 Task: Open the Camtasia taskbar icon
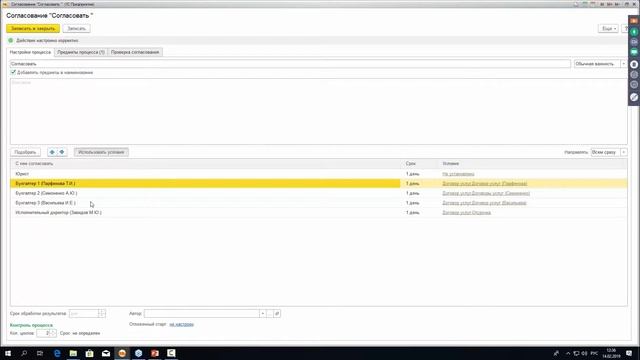[171, 353]
